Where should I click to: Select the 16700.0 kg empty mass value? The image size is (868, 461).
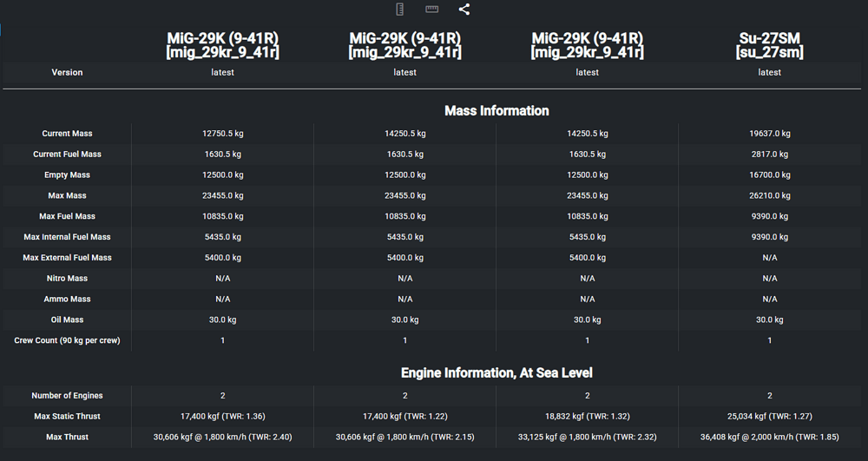click(x=769, y=175)
